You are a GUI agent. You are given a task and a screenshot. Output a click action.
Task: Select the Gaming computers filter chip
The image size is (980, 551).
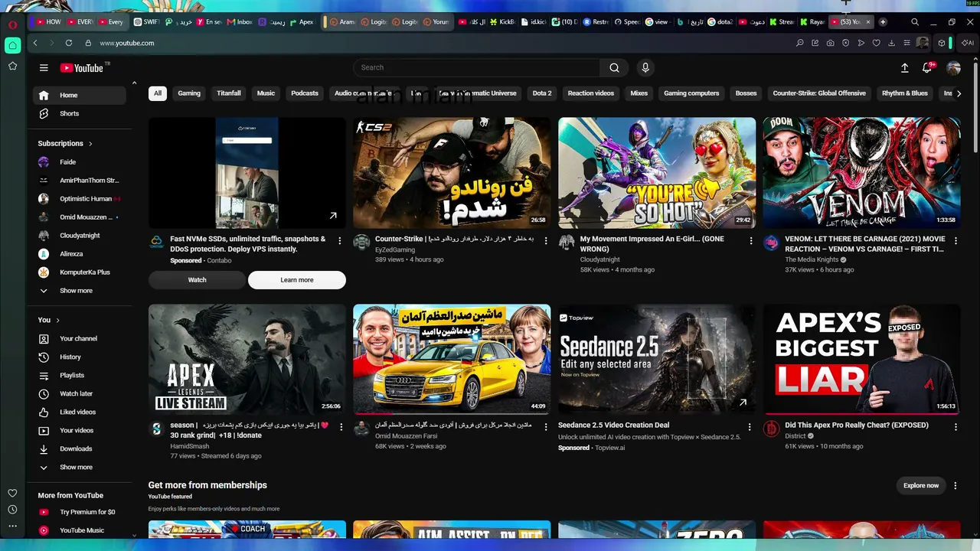coord(691,93)
